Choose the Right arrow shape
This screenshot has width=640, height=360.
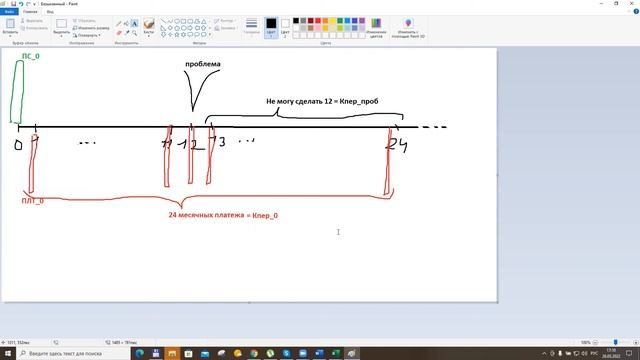pos(190,28)
